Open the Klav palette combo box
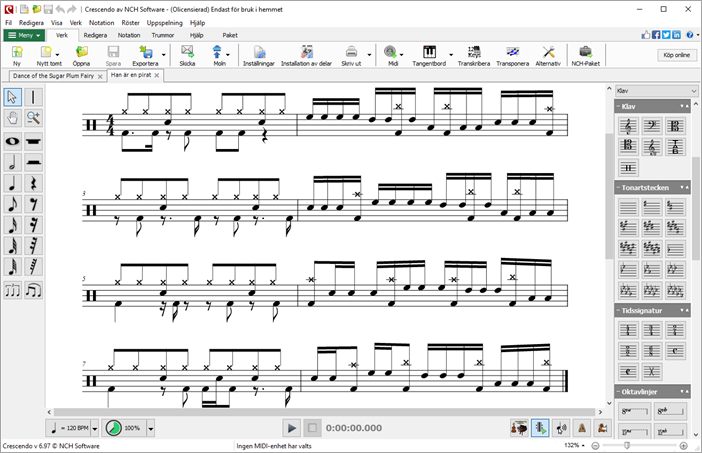 (x=656, y=91)
